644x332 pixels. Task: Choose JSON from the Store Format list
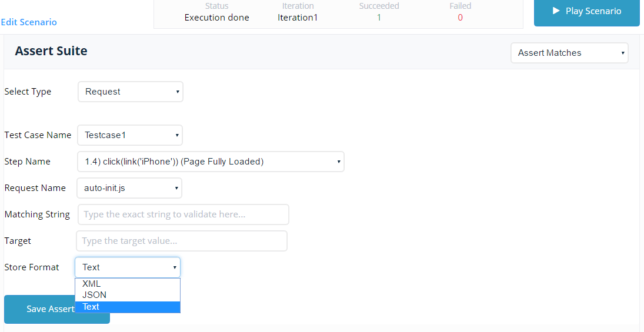coord(94,295)
